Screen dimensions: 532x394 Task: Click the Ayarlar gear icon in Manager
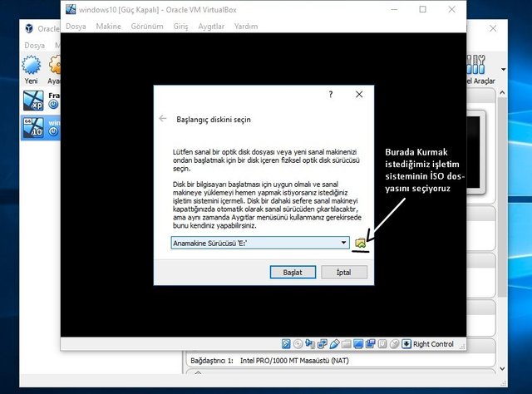(x=54, y=65)
